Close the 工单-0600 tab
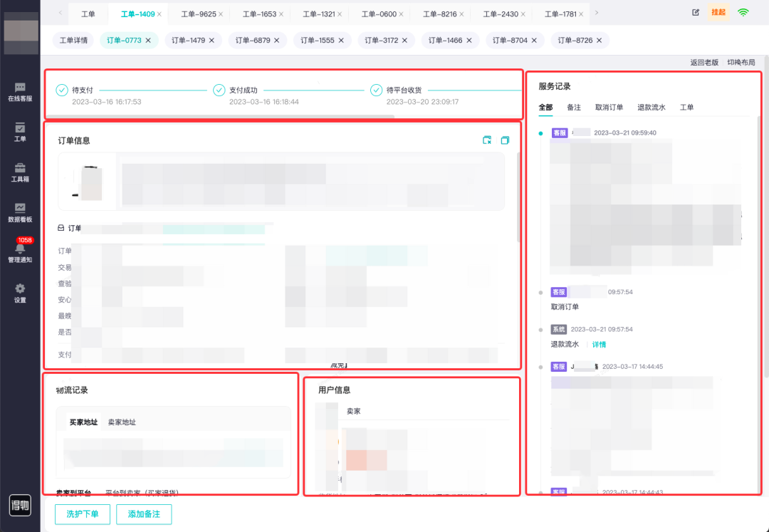The width and height of the screenshot is (769, 532). click(401, 14)
